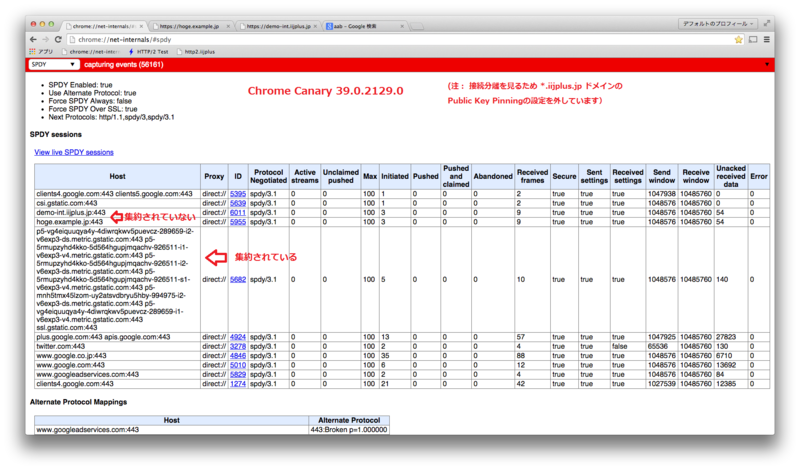Open the HTTP/2 Test bookmark
This screenshot has height=470, width=800.
click(x=148, y=52)
